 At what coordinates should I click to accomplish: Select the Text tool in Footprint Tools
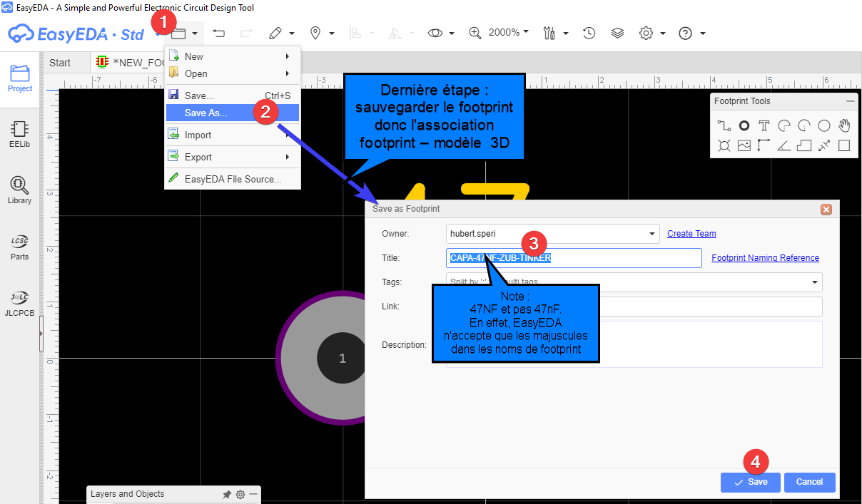click(764, 126)
